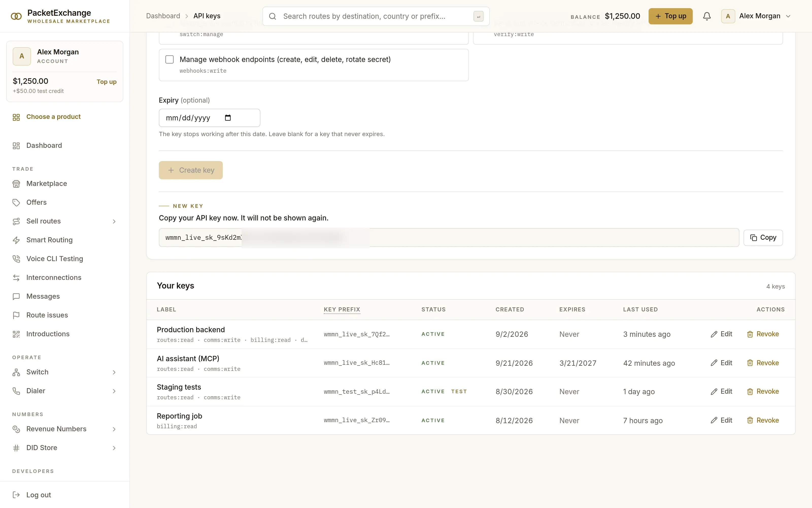Click Alex Morgan's avatar in top bar
Screen dimensions: 812x508
pyautogui.click(x=728, y=16)
